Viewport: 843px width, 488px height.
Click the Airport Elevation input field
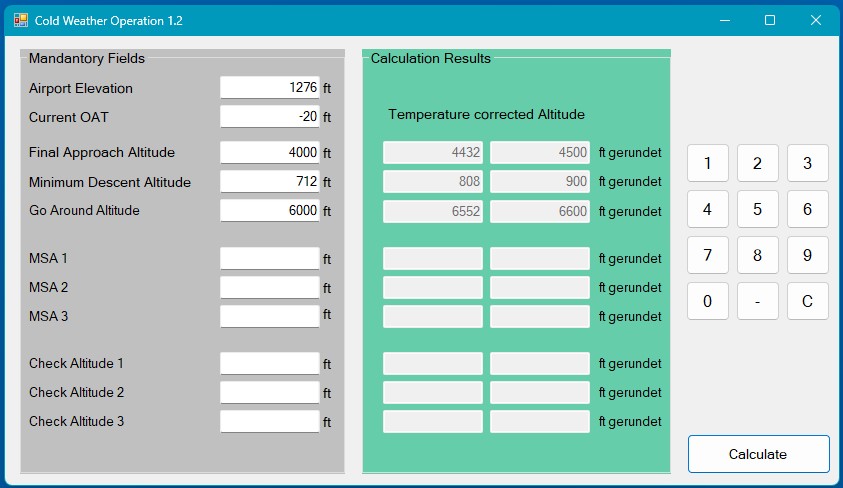[269, 88]
